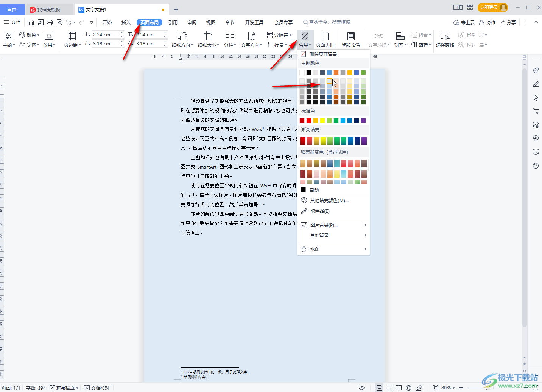542x392 pixels.
Task: Click the 查找命令 search box
Action: pyautogui.click(x=327, y=22)
